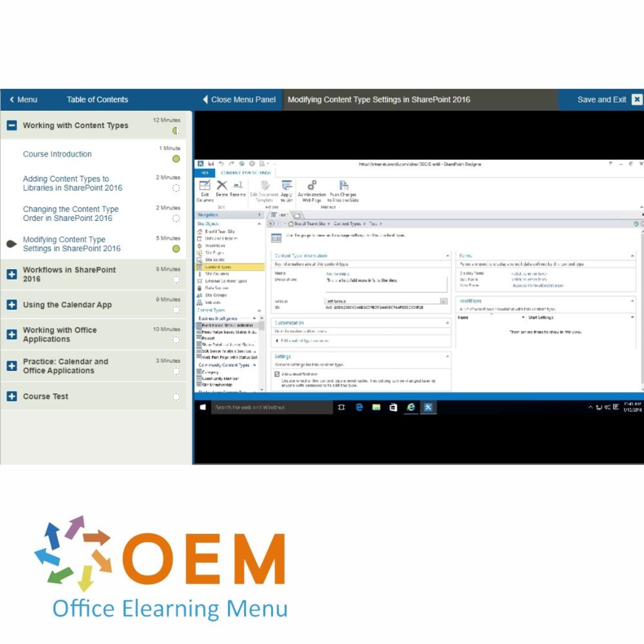Image resolution: width=644 pixels, height=644 pixels.
Task: Click the Working with Office Applications progress circle
Action: (176, 340)
